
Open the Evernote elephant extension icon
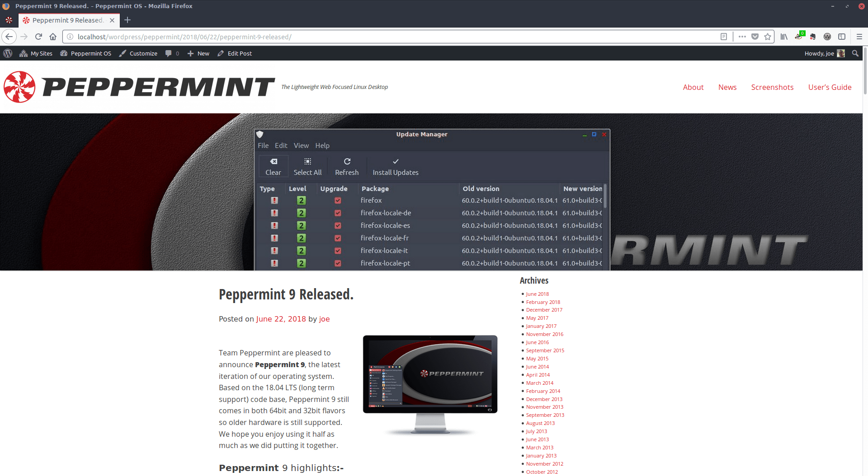813,37
